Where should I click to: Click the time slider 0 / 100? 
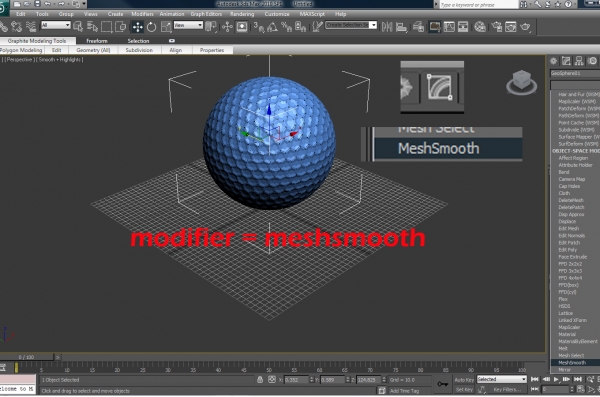point(26,357)
